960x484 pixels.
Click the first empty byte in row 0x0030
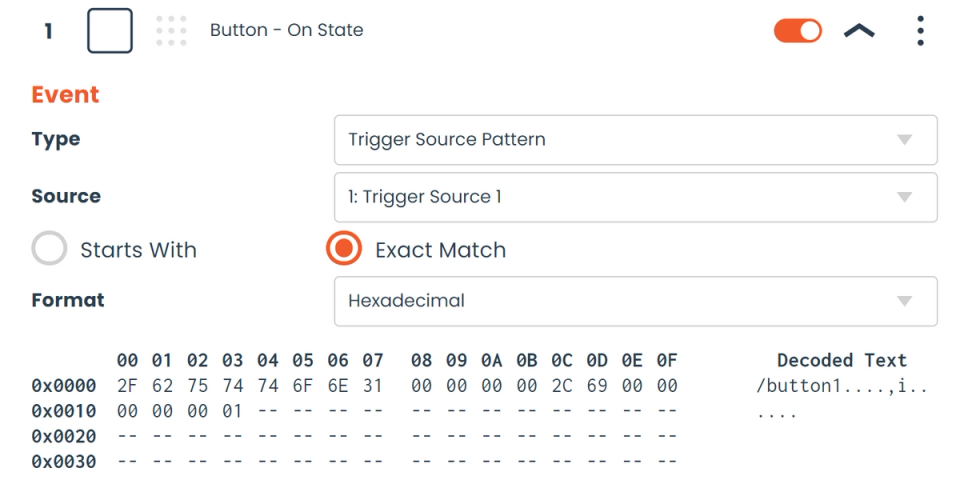pos(127,461)
